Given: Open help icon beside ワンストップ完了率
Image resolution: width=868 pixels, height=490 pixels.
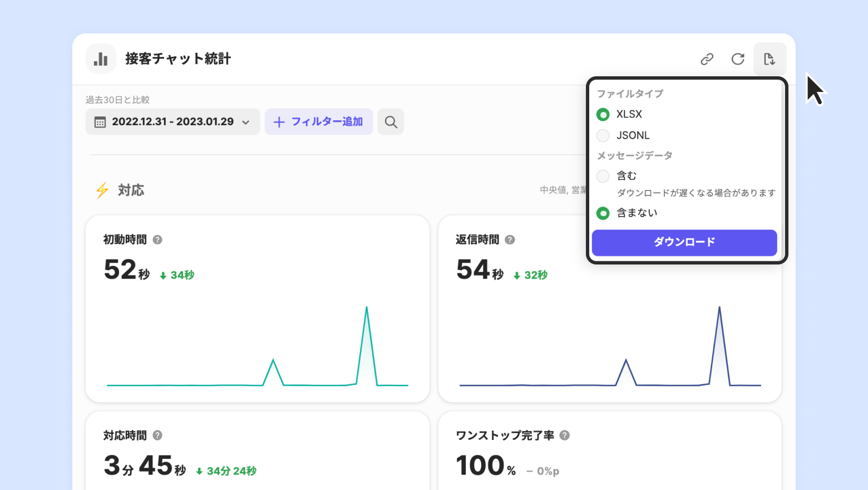Looking at the screenshot, I should tap(564, 435).
